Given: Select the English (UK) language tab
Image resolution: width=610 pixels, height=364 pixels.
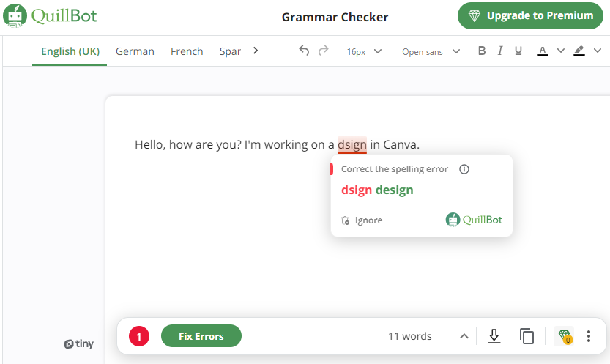Looking at the screenshot, I should pyautogui.click(x=70, y=51).
